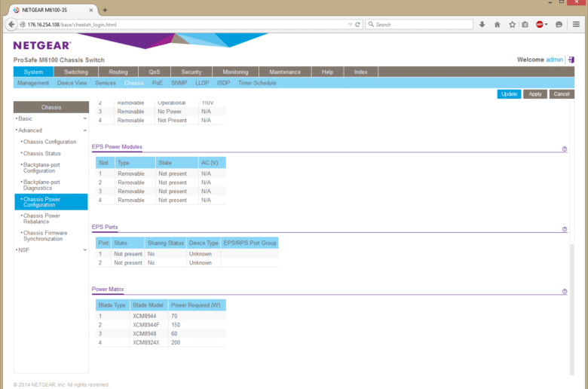Select Chassis Power Configuration item
Screen dimensions: 588x389
(51, 202)
